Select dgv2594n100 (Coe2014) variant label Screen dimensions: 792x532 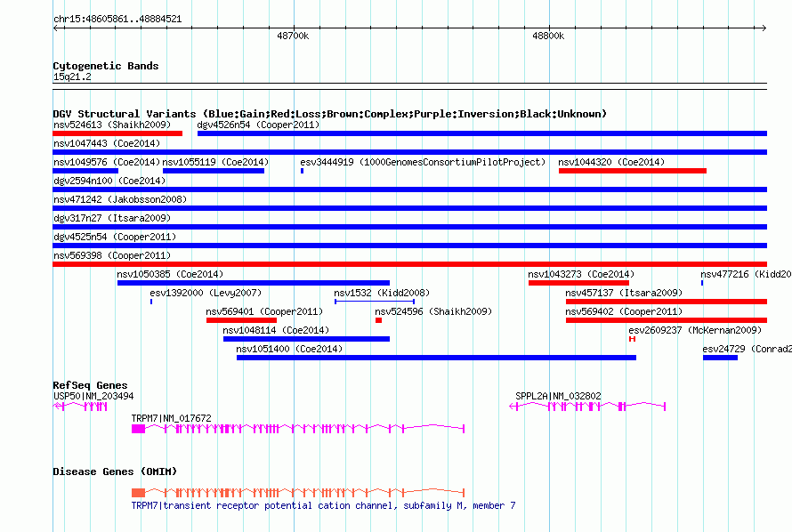pos(109,181)
